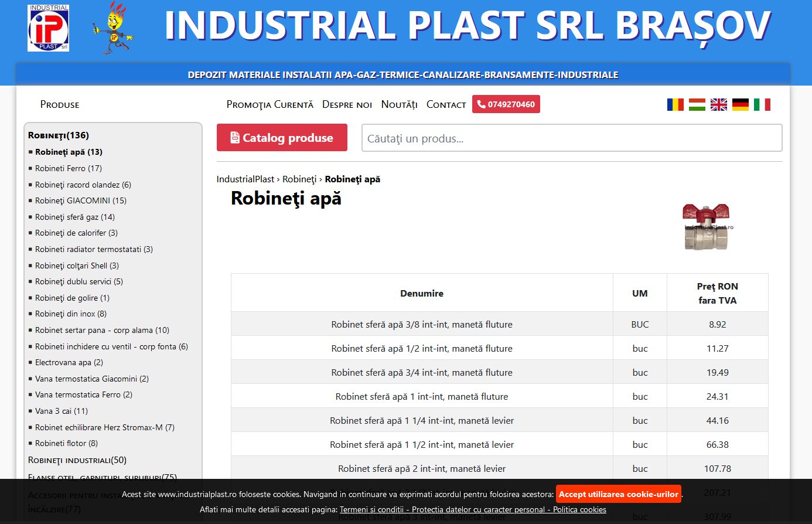Click the Robineți apă page heading
Screen dimensions: 812x524
coord(286,199)
